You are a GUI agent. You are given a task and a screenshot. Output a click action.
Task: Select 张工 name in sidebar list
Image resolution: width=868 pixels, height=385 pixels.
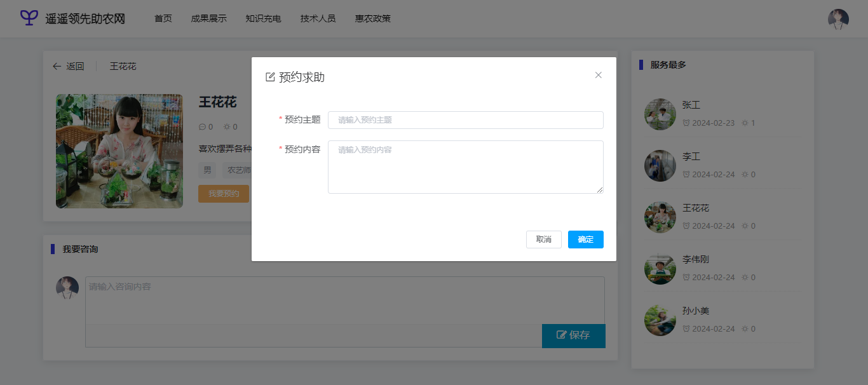[x=691, y=105]
